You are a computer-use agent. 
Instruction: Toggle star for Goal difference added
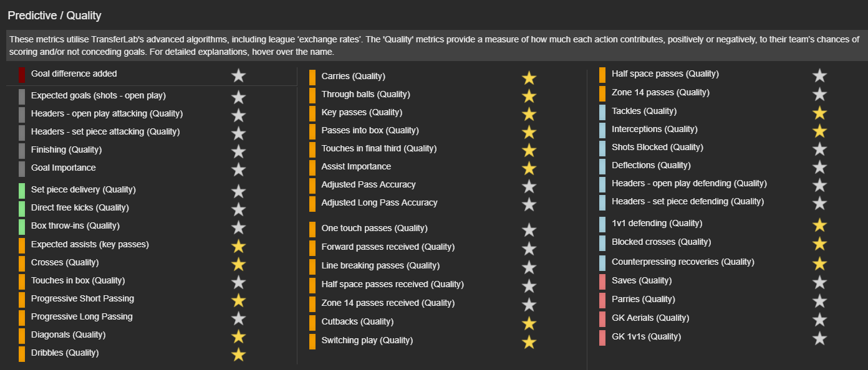click(x=238, y=76)
